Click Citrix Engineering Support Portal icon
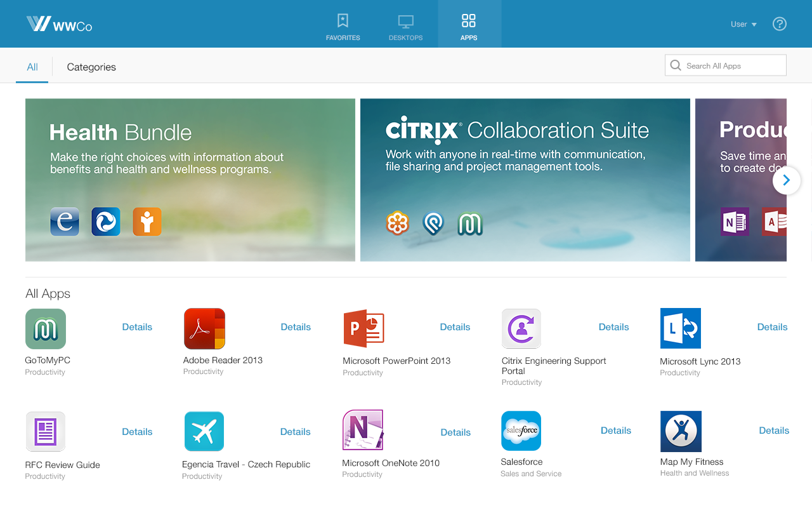The image size is (812, 508). click(521, 329)
